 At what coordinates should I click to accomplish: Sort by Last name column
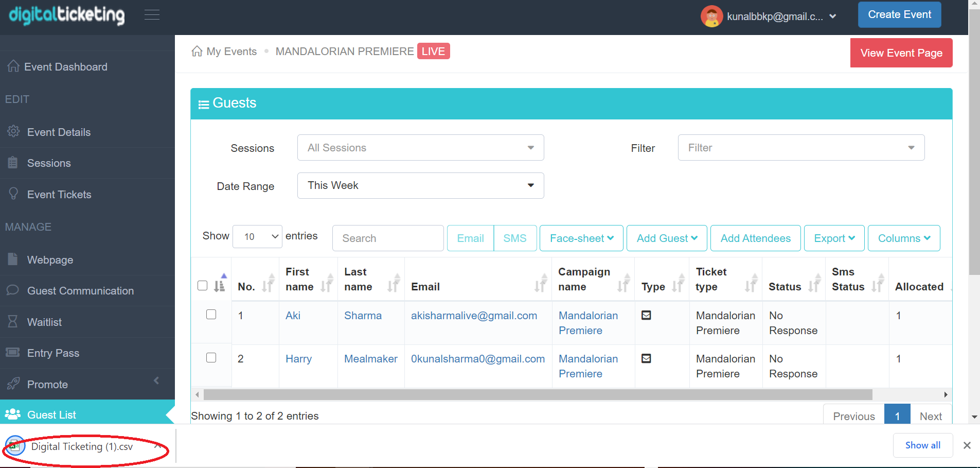[x=394, y=283]
